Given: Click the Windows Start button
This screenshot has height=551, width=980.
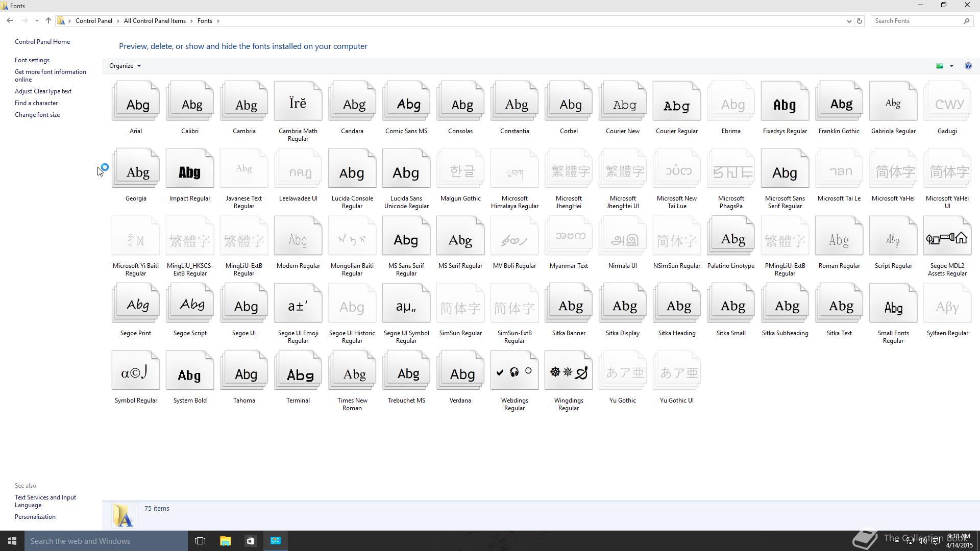Looking at the screenshot, I should tap(12, 541).
